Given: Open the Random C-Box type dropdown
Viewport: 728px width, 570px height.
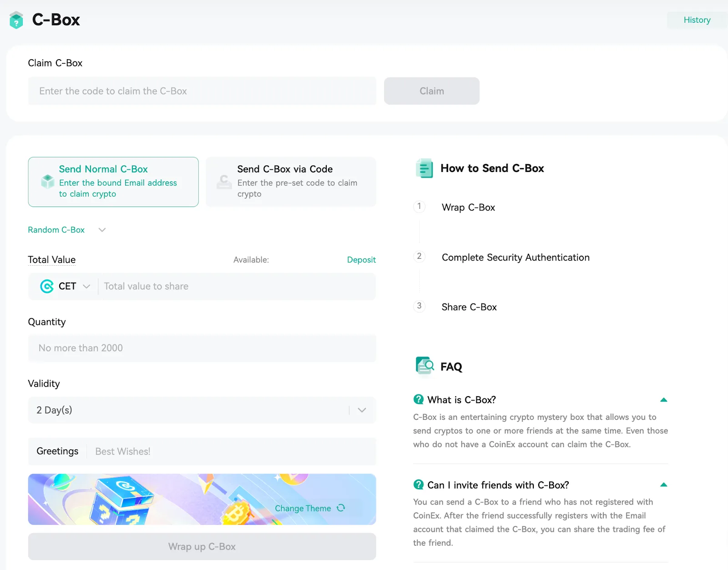Looking at the screenshot, I should [67, 230].
